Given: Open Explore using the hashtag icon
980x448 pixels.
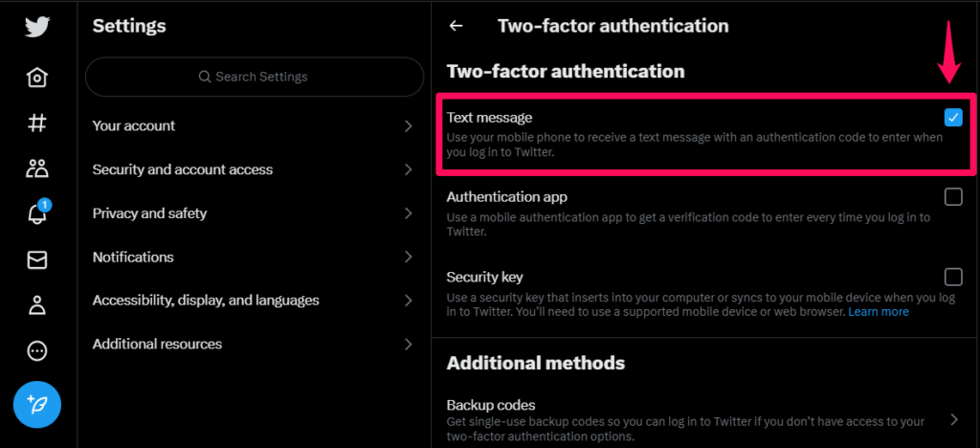Looking at the screenshot, I should click(x=37, y=123).
